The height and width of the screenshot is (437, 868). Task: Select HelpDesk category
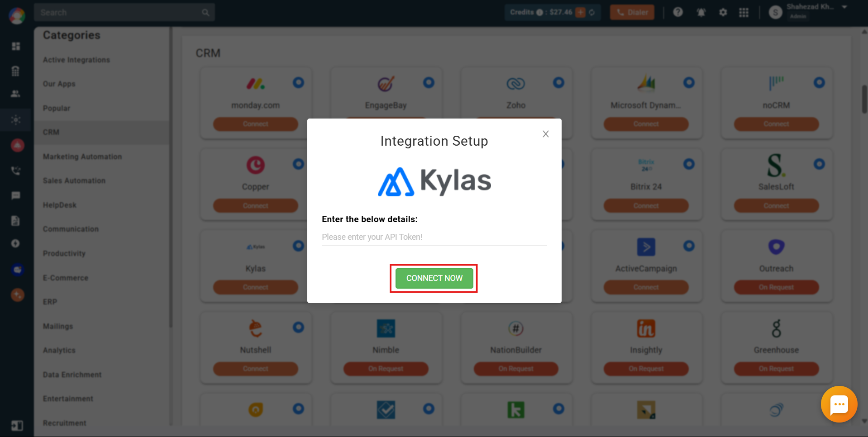[x=60, y=205]
